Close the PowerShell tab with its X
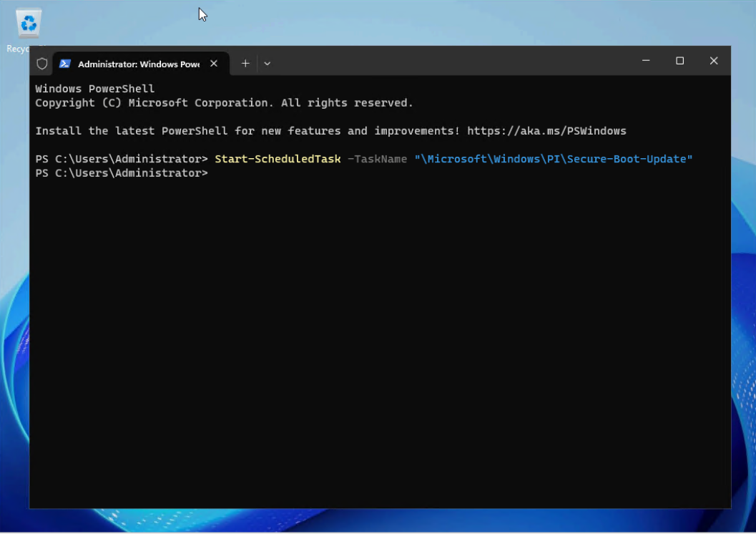Image resolution: width=756 pixels, height=534 pixels. click(x=213, y=63)
